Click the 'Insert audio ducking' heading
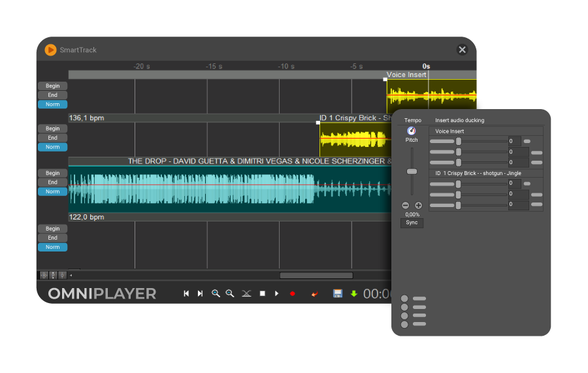Viewport: 588px width, 373px height. (460, 120)
